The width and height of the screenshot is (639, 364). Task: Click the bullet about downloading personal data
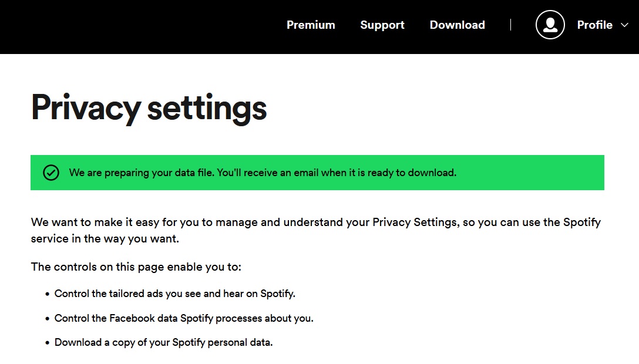163,342
